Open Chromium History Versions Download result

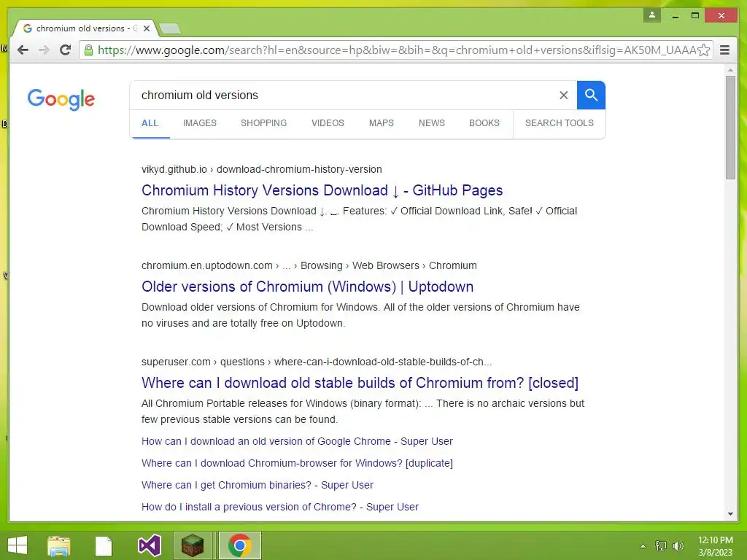click(322, 190)
